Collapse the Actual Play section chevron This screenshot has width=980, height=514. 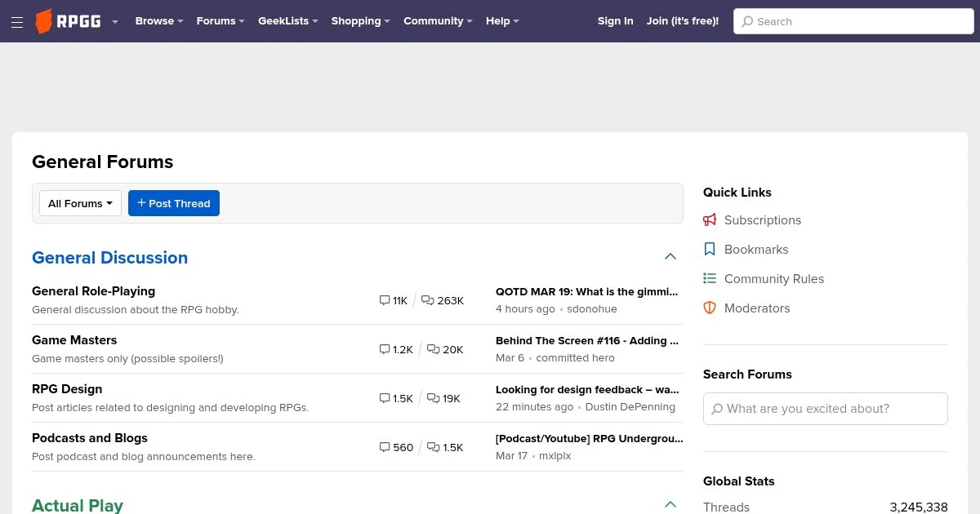pos(670,505)
